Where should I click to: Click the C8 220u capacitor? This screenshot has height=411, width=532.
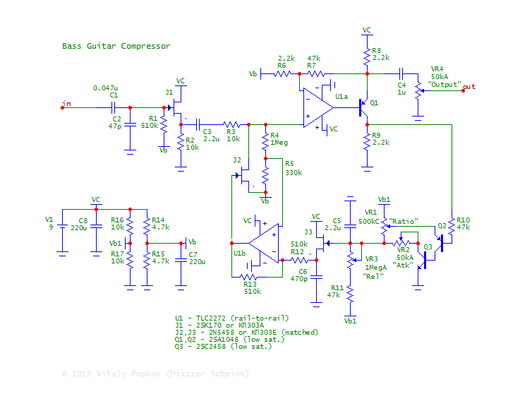click(x=96, y=232)
